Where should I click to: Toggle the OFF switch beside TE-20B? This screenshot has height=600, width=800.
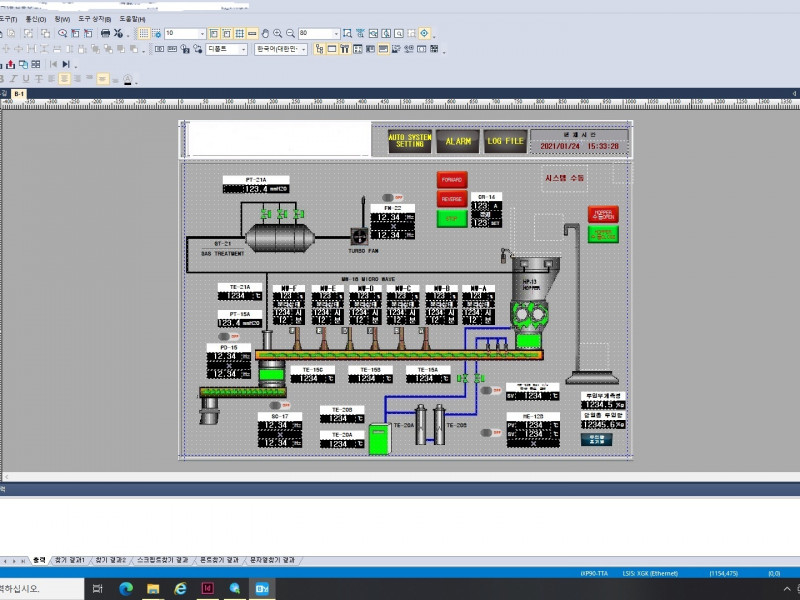(x=488, y=432)
